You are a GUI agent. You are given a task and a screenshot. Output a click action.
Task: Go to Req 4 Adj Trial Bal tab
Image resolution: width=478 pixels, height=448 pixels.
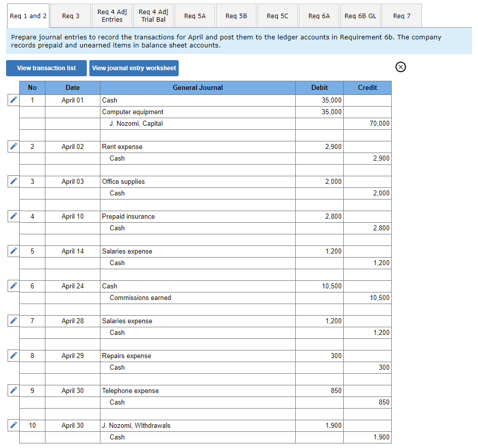coord(153,16)
